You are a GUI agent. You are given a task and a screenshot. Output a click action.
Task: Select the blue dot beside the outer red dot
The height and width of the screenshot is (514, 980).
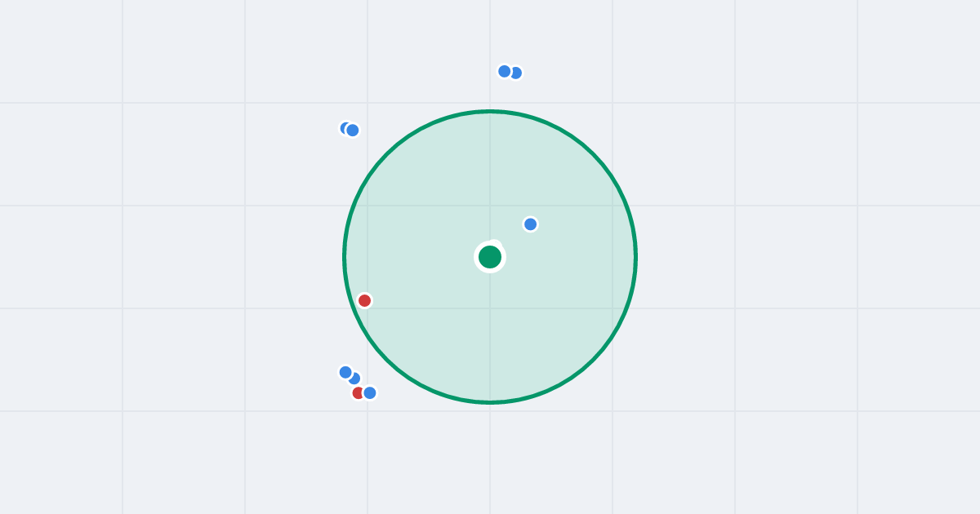click(x=369, y=392)
